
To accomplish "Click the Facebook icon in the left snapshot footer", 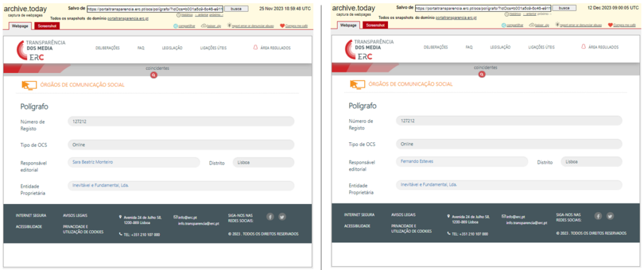I will pyautogui.click(x=270, y=217).
